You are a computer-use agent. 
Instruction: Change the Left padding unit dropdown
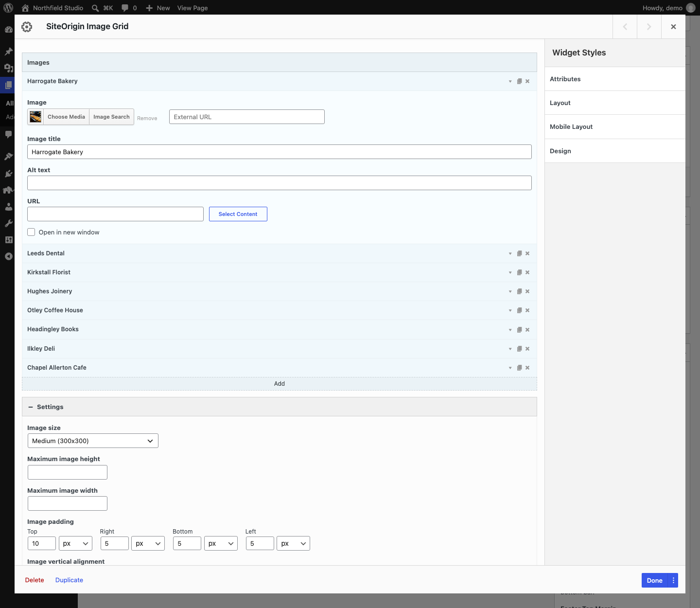pyautogui.click(x=293, y=543)
